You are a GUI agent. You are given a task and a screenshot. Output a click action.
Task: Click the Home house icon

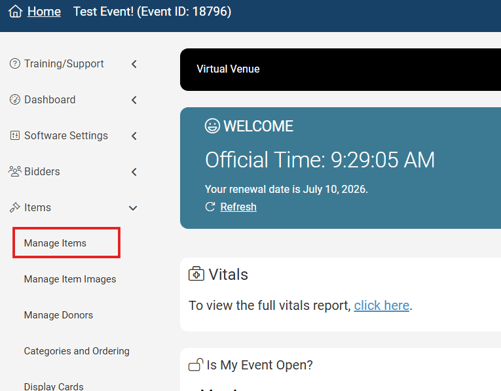[15, 11]
